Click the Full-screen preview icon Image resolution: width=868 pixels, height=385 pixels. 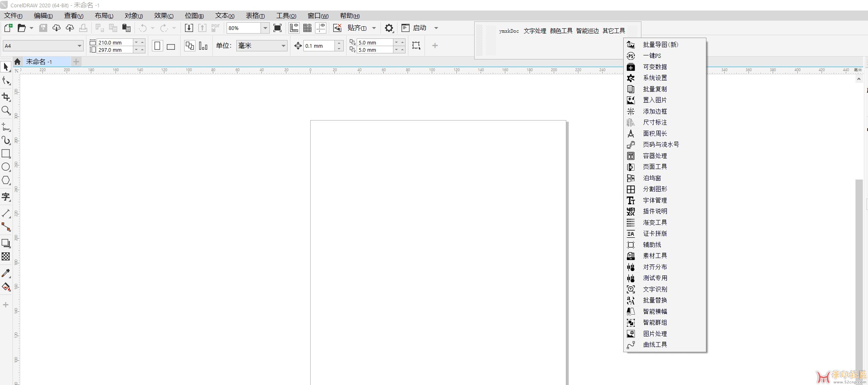pos(277,28)
